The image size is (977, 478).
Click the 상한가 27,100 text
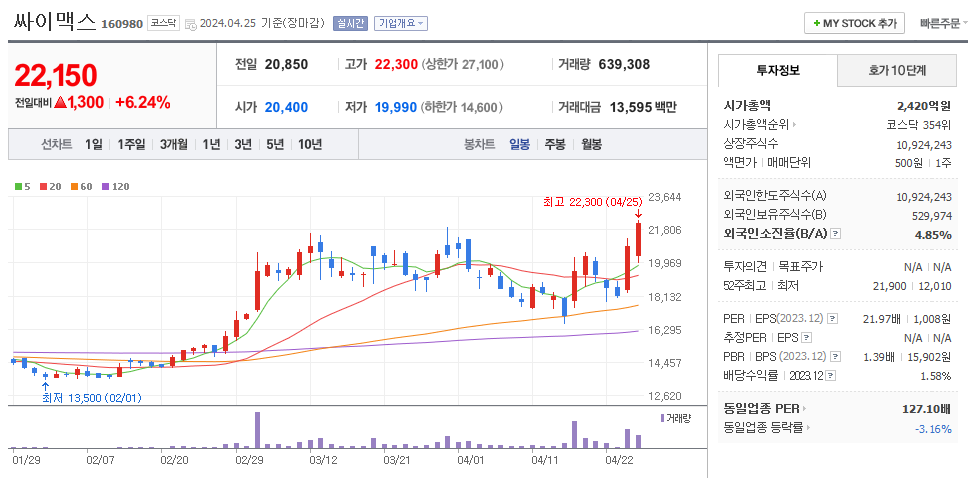[x=462, y=64]
